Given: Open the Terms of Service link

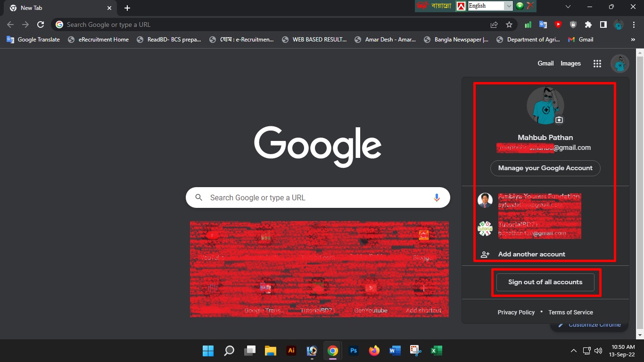Looking at the screenshot, I should point(570,313).
